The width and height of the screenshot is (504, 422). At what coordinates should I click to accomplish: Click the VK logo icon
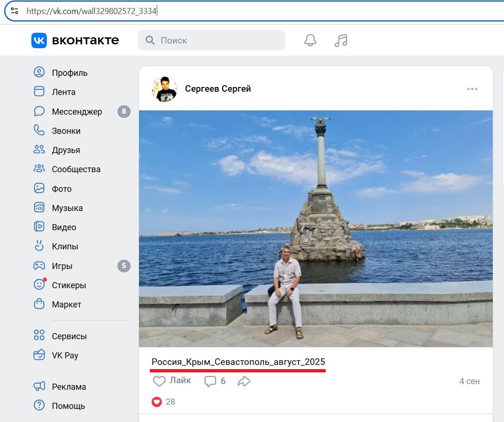[39, 40]
